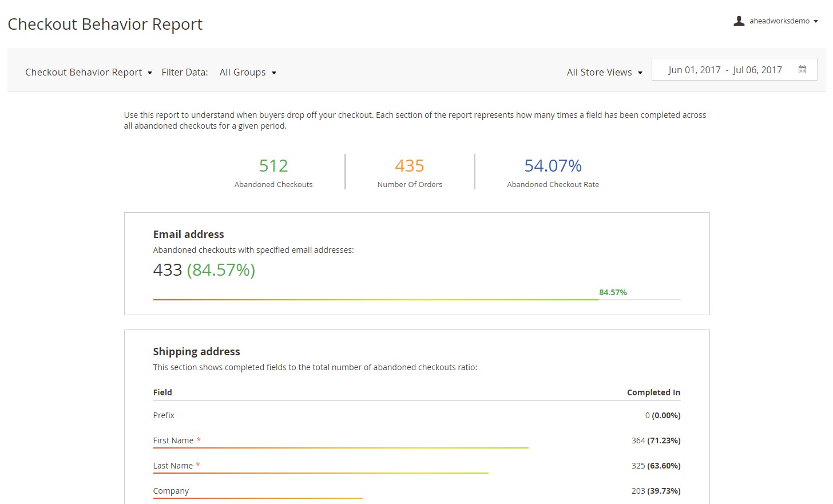Click the First Name completion bar
The height and width of the screenshot is (504, 833).
[x=340, y=447]
